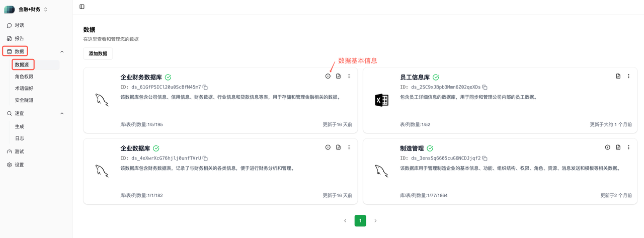Image resolution: width=644 pixels, height=238 pixels.
Task: Collapse the 速查 sidebar section
Action: pos(62,114)
